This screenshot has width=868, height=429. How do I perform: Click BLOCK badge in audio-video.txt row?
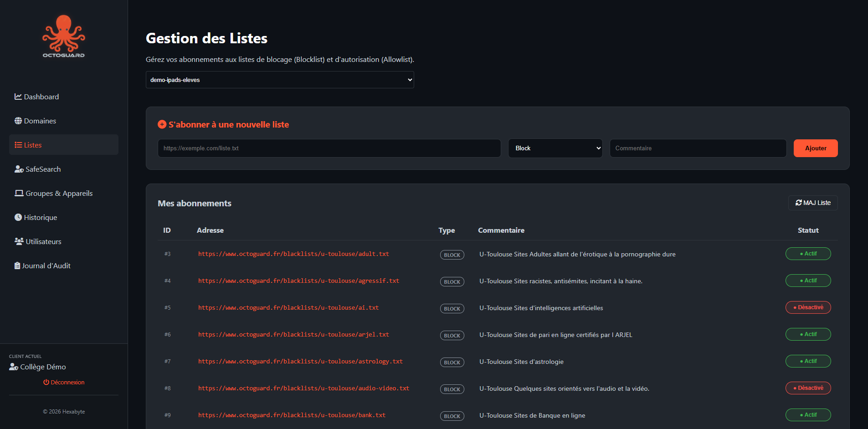[x=452, y=389]
